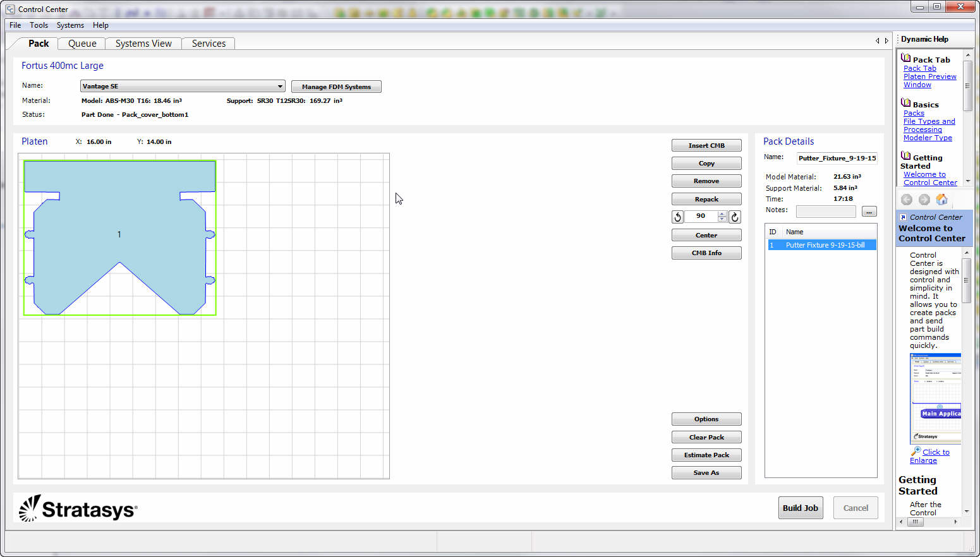Decrease the rotation angle with down arrow
Screen dimensions: 980x557
click(x=722, y=220)
